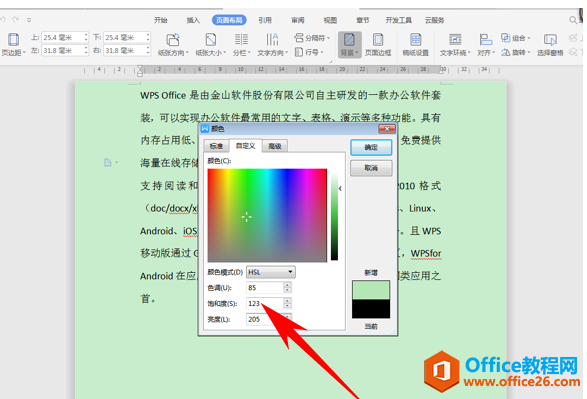
Task: Cancel the color dialog with 取消
Action: pos(371,168)
